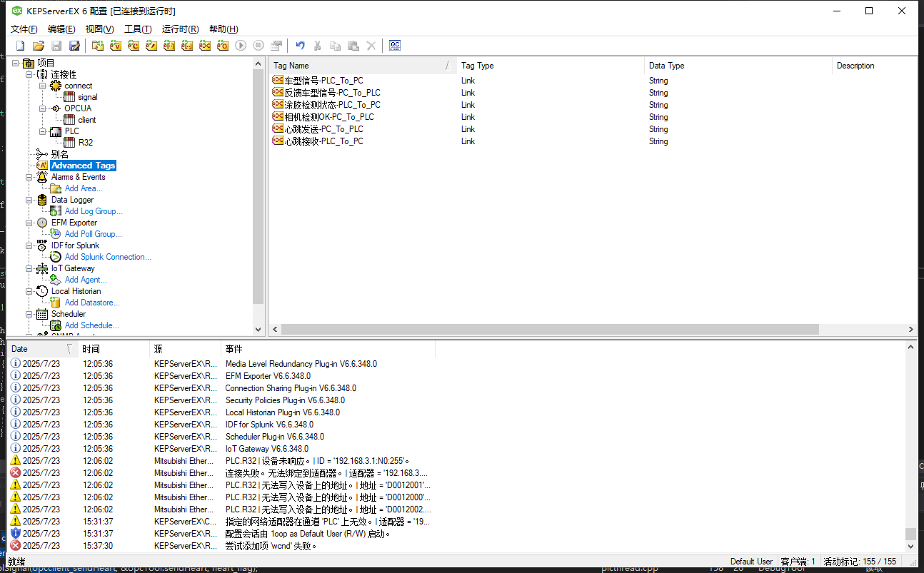Click the Scheduler calendar icon

tap(42, 314)
